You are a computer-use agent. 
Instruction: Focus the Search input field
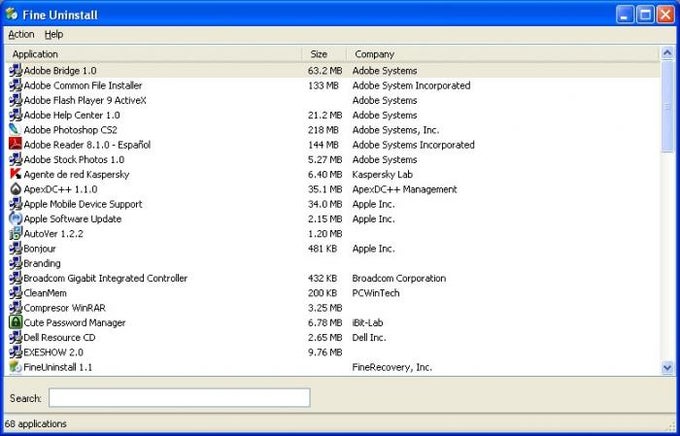(x=179, y=397)
